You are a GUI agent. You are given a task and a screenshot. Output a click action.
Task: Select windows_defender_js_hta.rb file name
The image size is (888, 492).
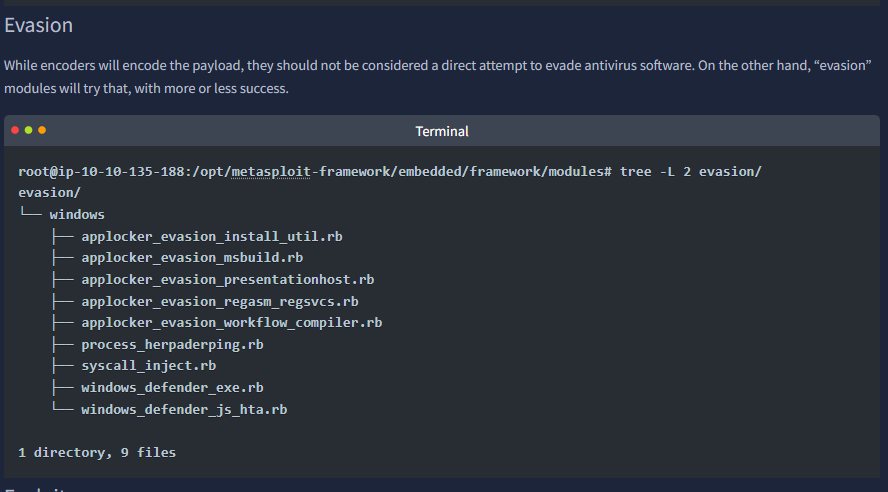point(184,409)
